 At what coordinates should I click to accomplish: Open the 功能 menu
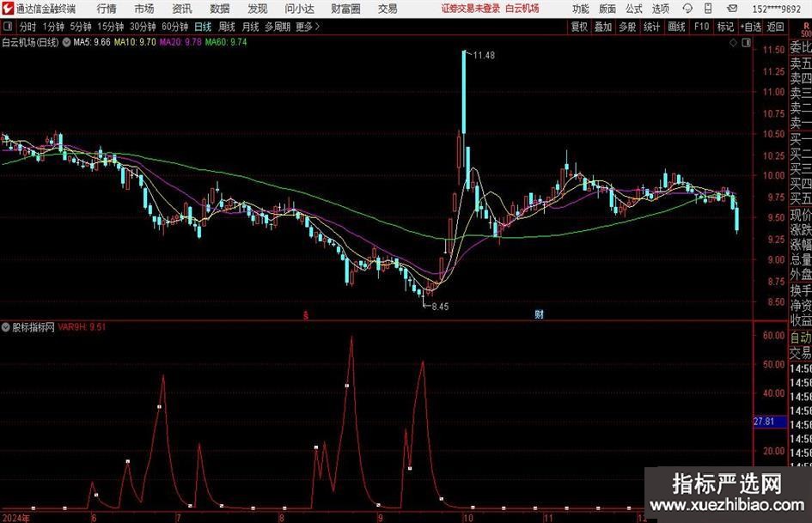coord(581,9)
